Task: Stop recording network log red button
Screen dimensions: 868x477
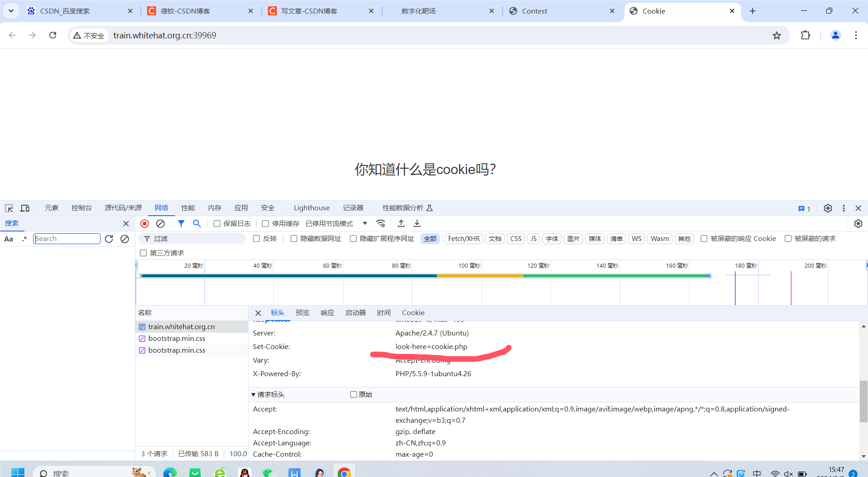Action: [145, 223]
